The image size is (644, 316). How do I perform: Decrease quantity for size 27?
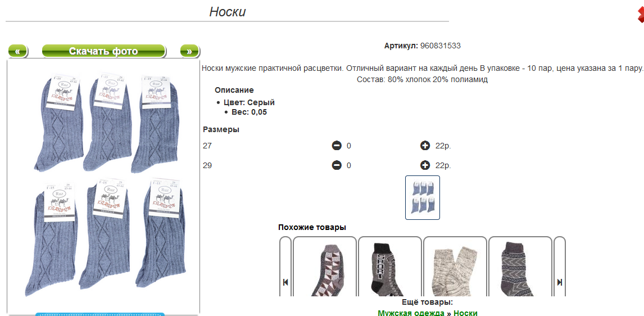[x=337, y=146]
